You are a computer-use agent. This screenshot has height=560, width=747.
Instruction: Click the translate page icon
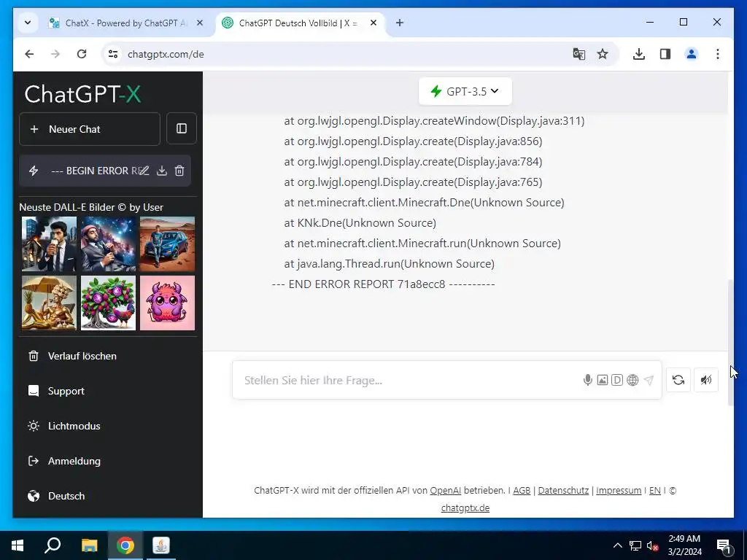point(578,54)
